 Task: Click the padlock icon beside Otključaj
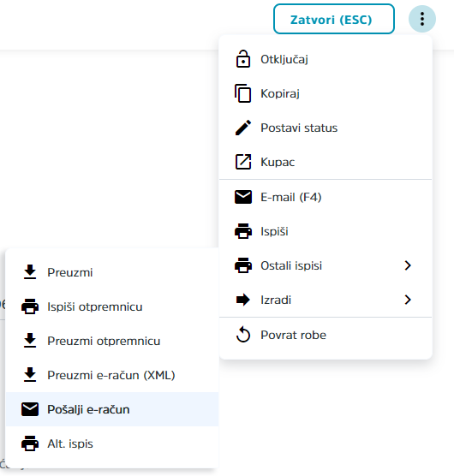[x=243, y=59]
